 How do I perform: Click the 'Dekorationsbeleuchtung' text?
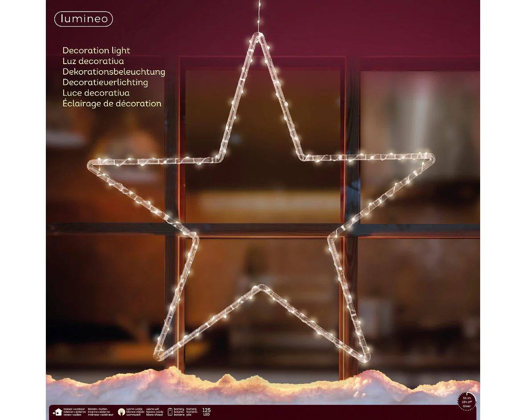[x=114, y=72]
